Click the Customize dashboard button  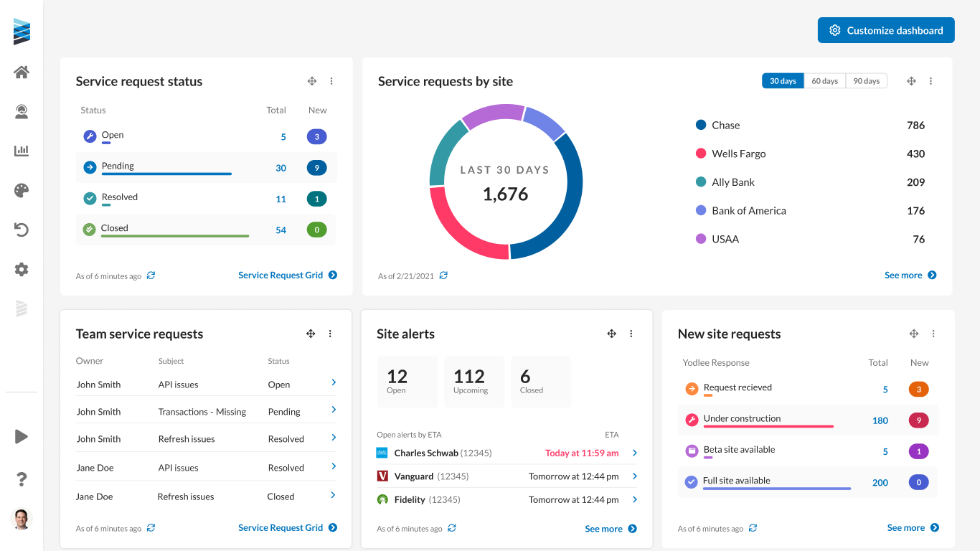click(886, 30)
